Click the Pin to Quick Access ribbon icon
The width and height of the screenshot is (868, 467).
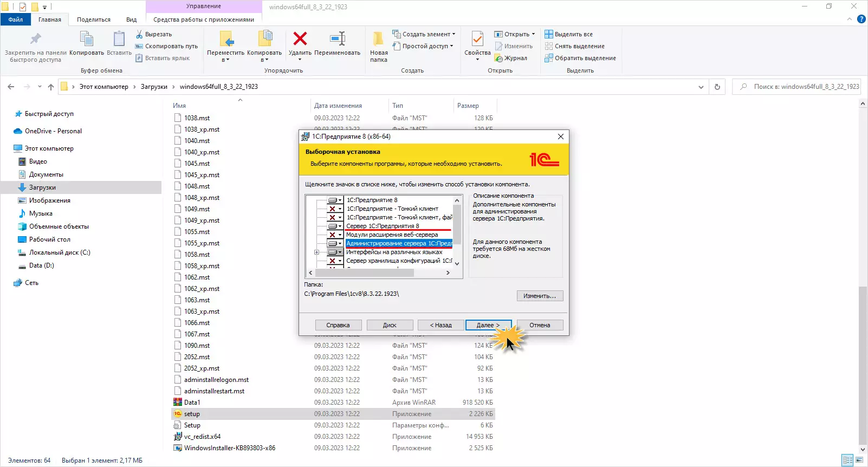[x=36, y=39]
